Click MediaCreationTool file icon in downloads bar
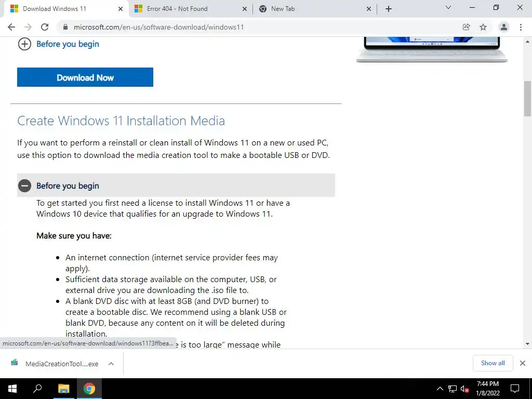The image size is (532, 399). pos(15,363)
